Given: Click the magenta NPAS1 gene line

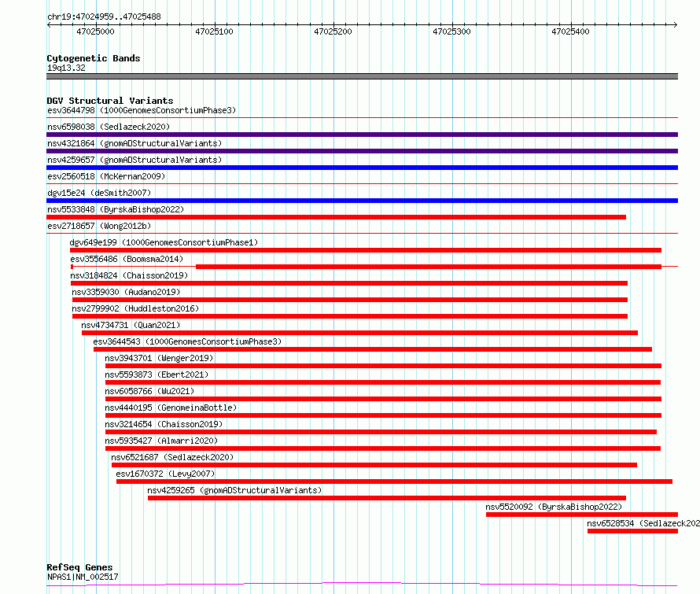Looking at the screenshot, I should pos(362,584).
